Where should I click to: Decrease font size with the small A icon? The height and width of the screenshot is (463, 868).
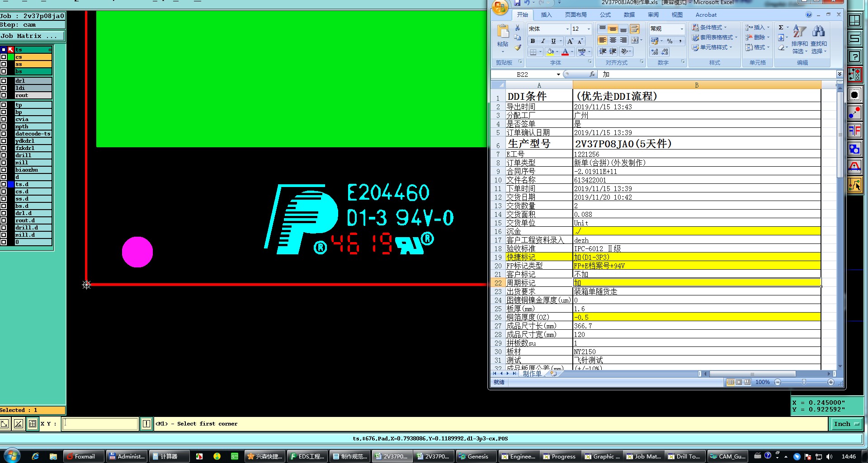click(x=580, y=41)
